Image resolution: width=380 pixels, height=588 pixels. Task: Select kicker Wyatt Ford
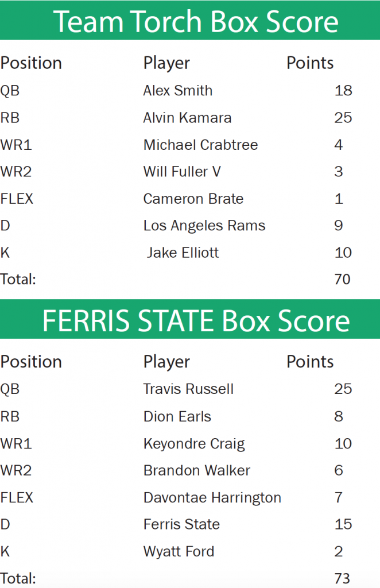(179, 552)
